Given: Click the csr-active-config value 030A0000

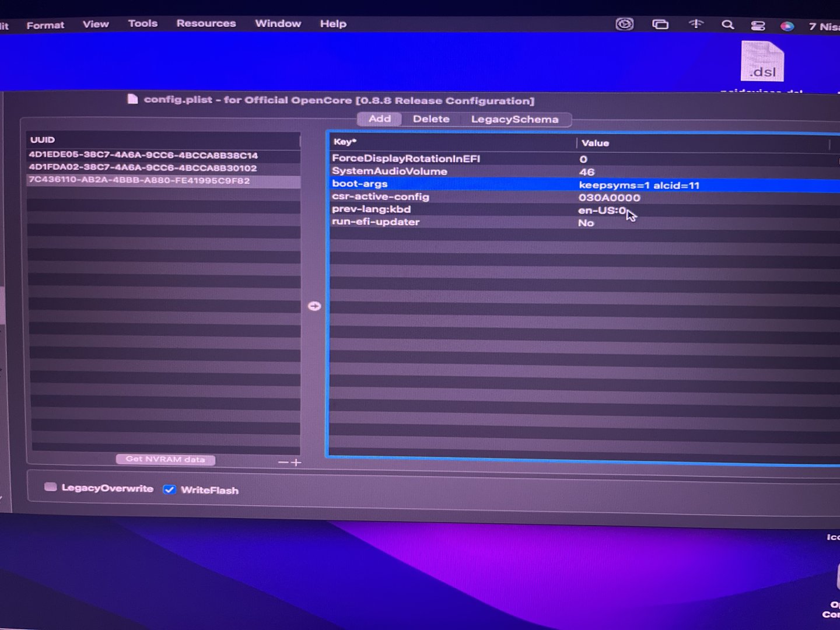Looking at the screenshot, I should pos(609,198).
